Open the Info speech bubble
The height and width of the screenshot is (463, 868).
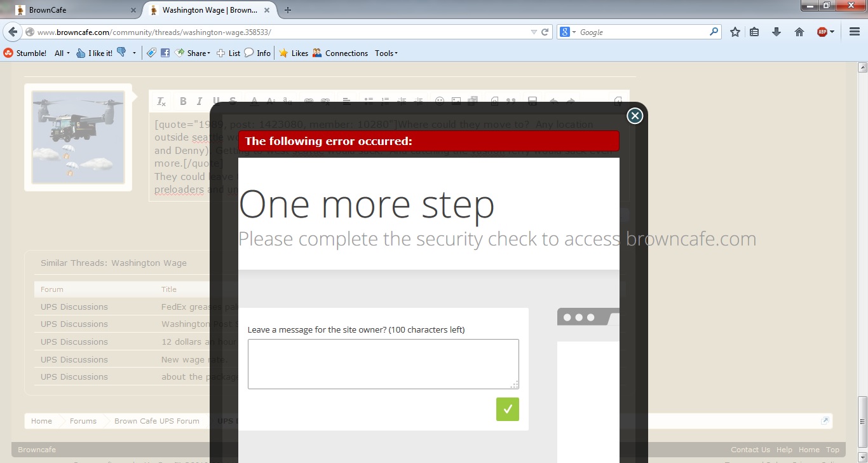point(257,53)
